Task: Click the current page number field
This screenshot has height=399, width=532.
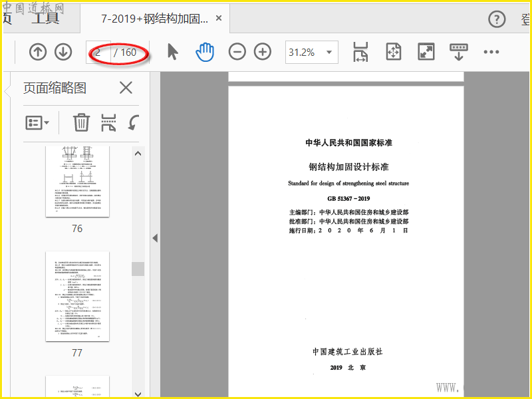Action: pyautogui.click(x=98, y=53)
